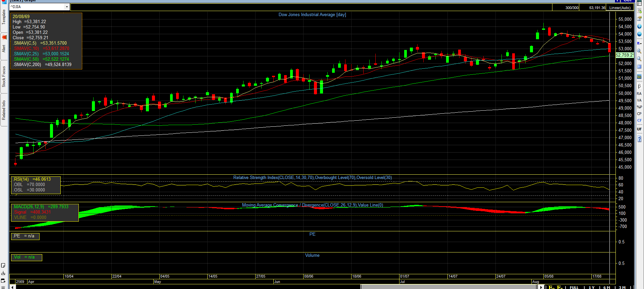Click the note icon above the download arrow
The width and height of the screenshot is (644, 289).
[3, 266]
